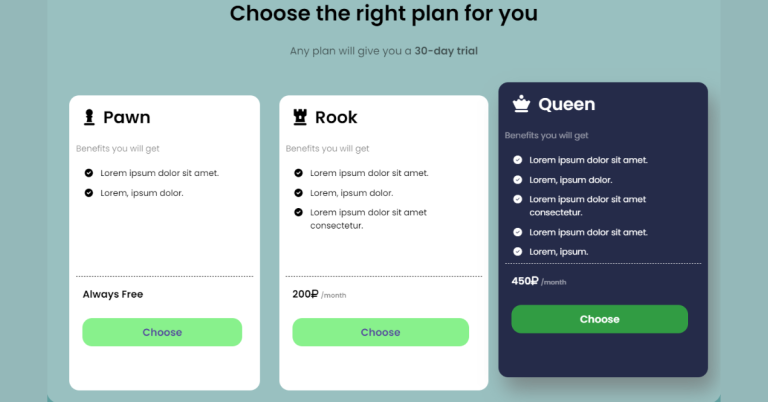This screenshot has width=768, height=402.
Task: Choose the Queen plan button
Action: (x=599, y=319)
